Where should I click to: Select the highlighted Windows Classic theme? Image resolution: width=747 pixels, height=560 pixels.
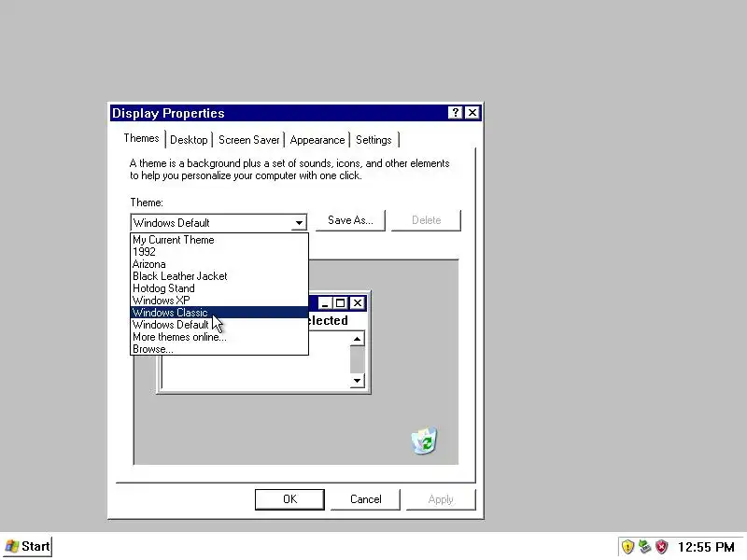[x=219, y=313]
